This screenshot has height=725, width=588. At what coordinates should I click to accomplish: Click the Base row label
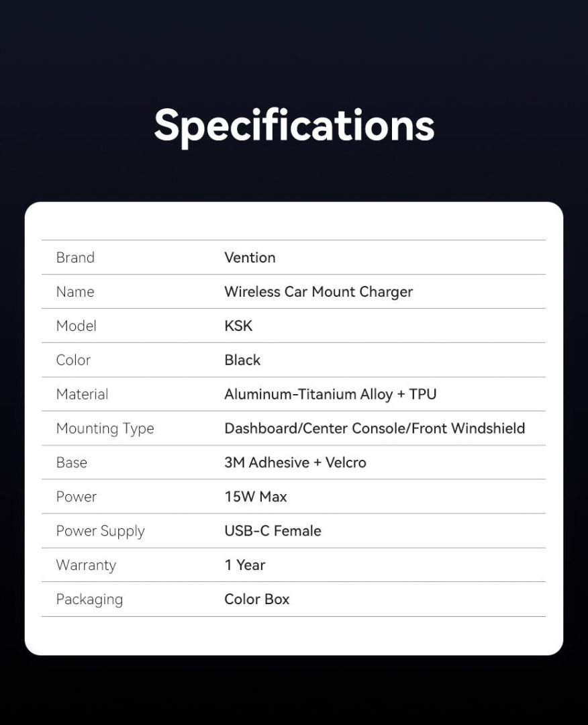(72, 463)
